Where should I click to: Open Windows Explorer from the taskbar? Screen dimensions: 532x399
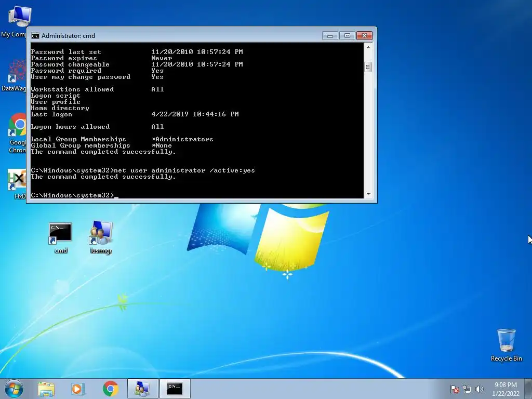pyautogui.click(x=46, y=389)
